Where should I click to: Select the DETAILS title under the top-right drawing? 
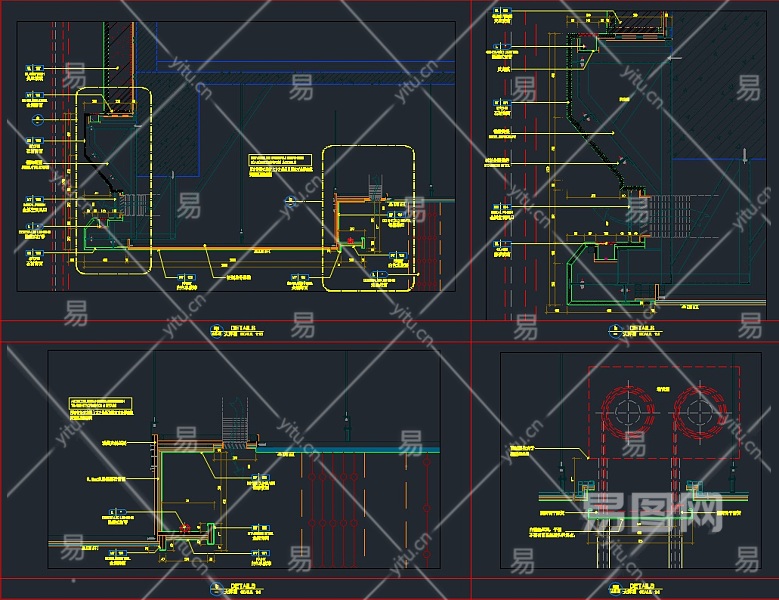coord(642,328)
